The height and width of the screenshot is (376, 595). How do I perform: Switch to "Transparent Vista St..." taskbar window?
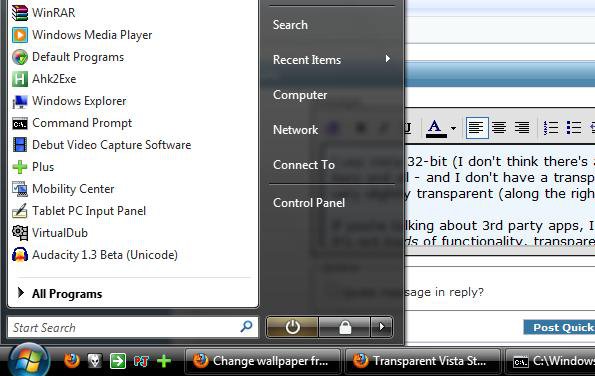(422, 361)
